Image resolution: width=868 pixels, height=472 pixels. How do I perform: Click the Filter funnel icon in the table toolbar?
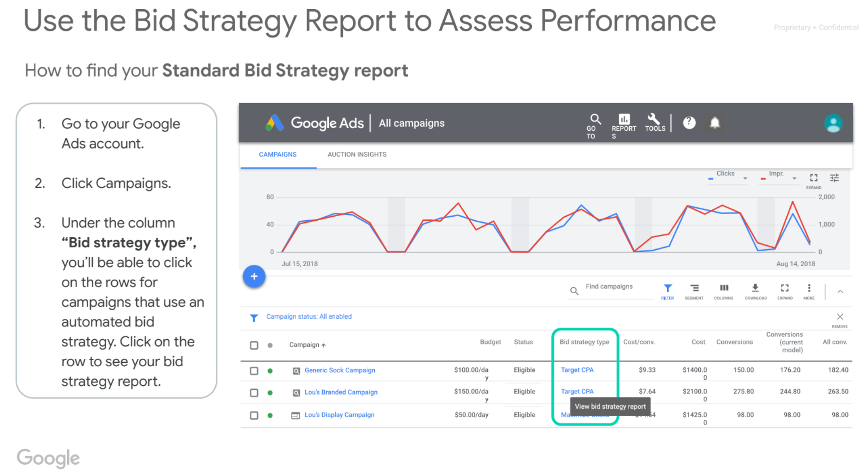668,288
